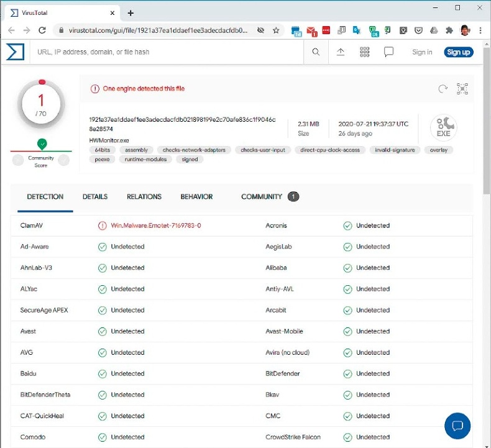This screenshot has width=491, height=448.
Task: Click the similar files graph icon
Action: (x=462, y=89)
